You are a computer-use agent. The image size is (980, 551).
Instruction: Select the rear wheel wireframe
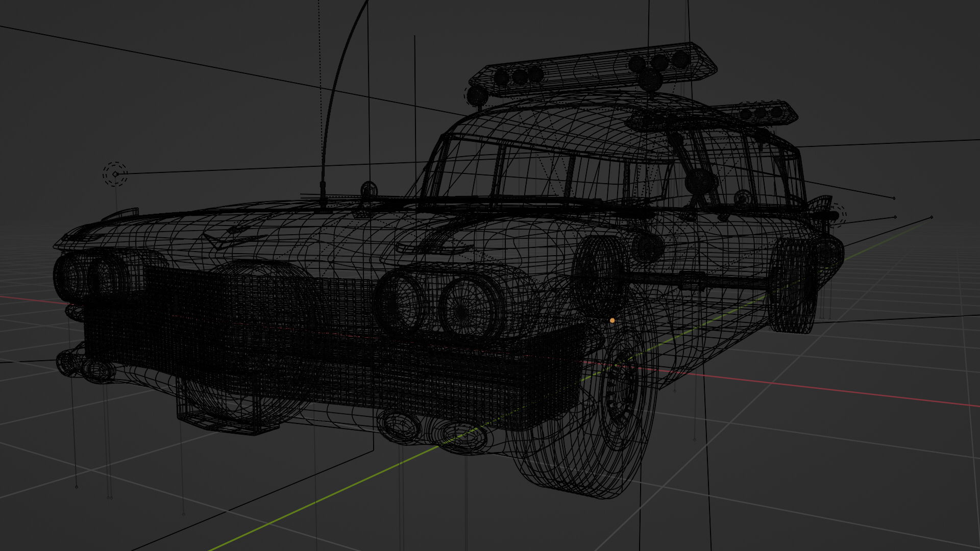[x=792, y=286]
